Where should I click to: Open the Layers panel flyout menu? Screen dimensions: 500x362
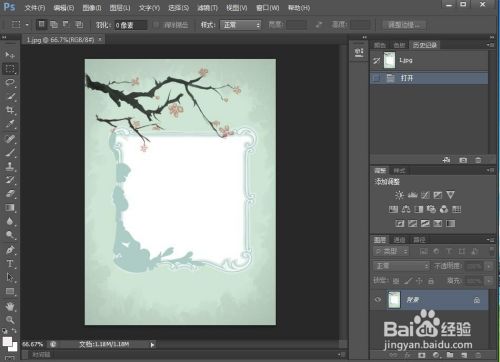[490, 240]
